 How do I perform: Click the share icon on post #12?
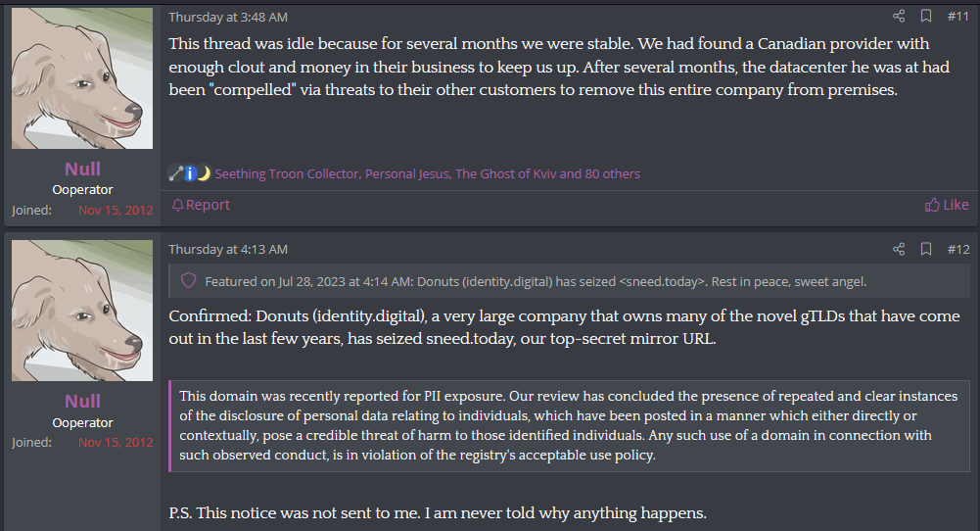point(899,249)
